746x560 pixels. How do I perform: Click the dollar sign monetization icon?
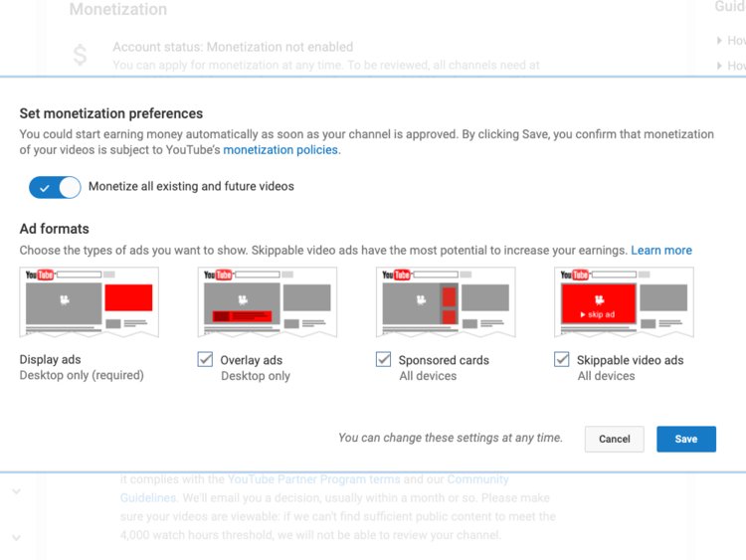[80, 56]
